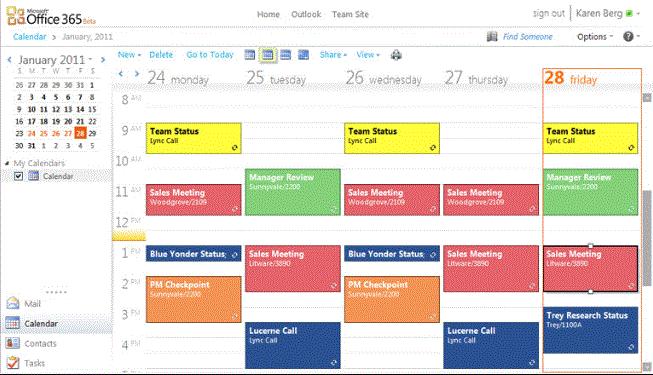This screenshot has height=375, width=653.
Task: Click the Go to Today button
Action: pos(210,55)
